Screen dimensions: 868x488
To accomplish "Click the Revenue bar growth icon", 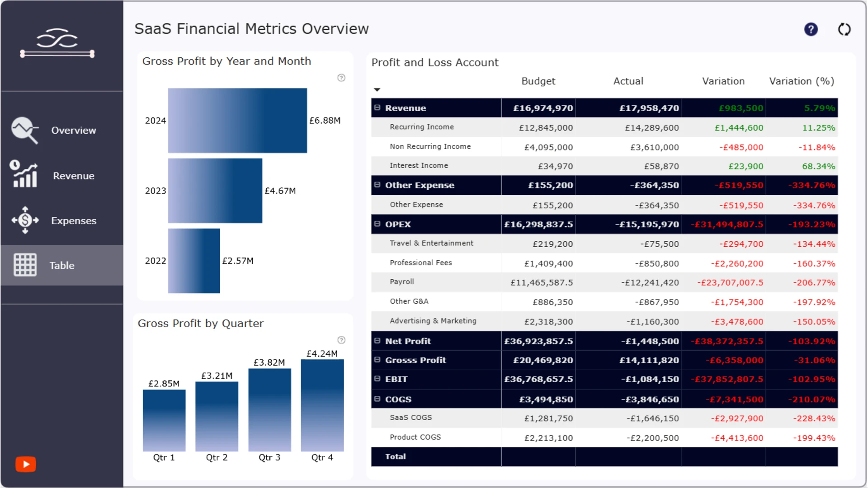I will (24, 174).
